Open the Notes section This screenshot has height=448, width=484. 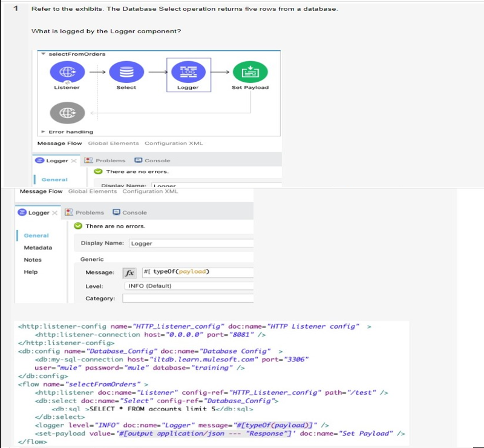click(x=33, y=260)
